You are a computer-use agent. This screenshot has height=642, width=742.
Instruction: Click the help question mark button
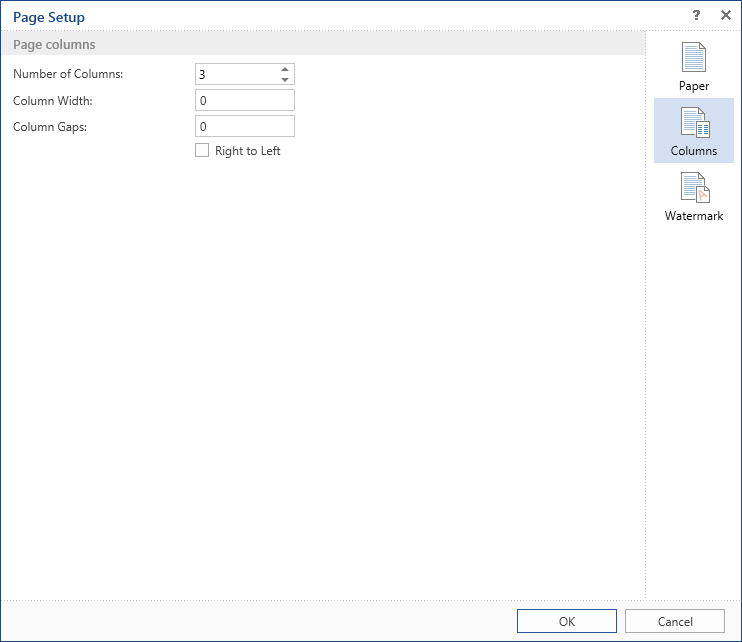coord(697,16)
